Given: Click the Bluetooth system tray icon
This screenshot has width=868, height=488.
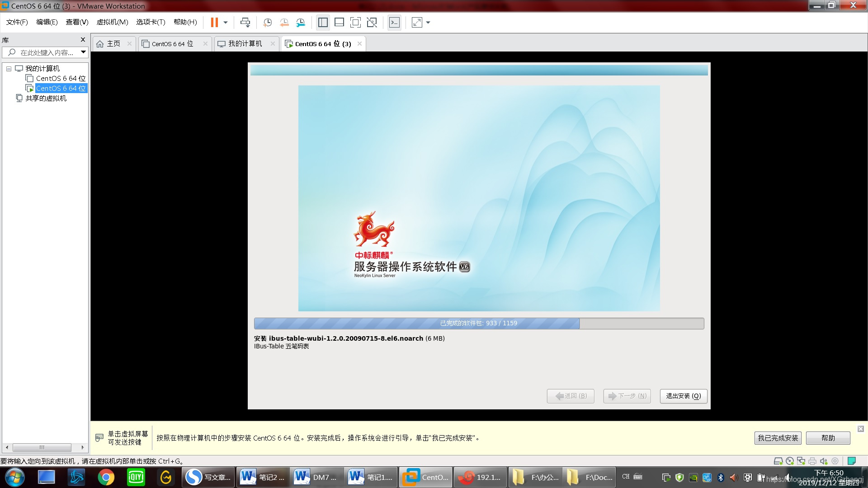Looking at the screenshot, I should 721,477.
